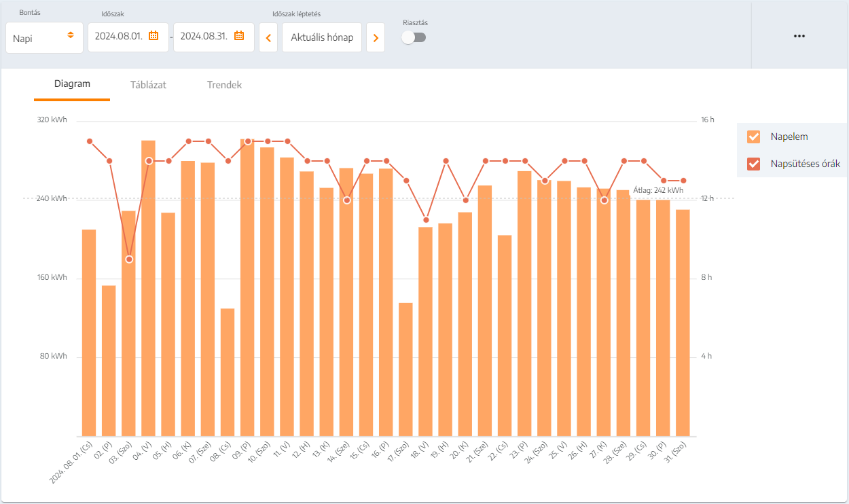Open calendar picker for end date 2024.08.31.
Viewport: 849px width, 504px height.
point(239,36)
